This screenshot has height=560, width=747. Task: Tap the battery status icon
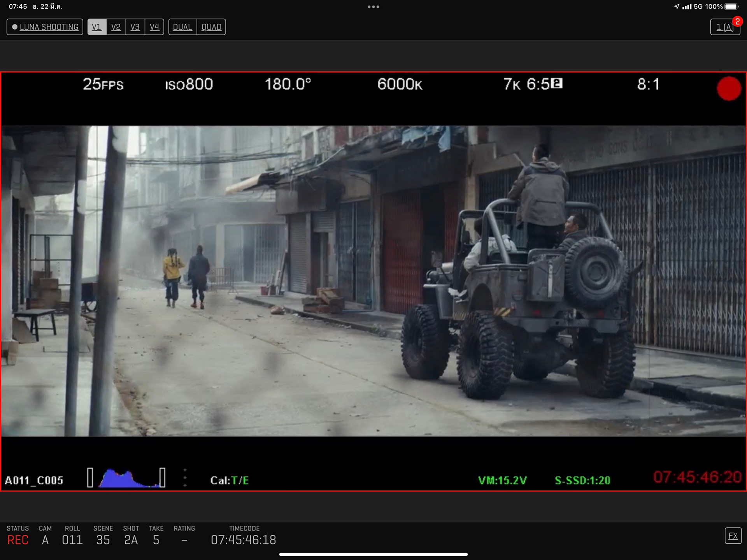point(731,7)
